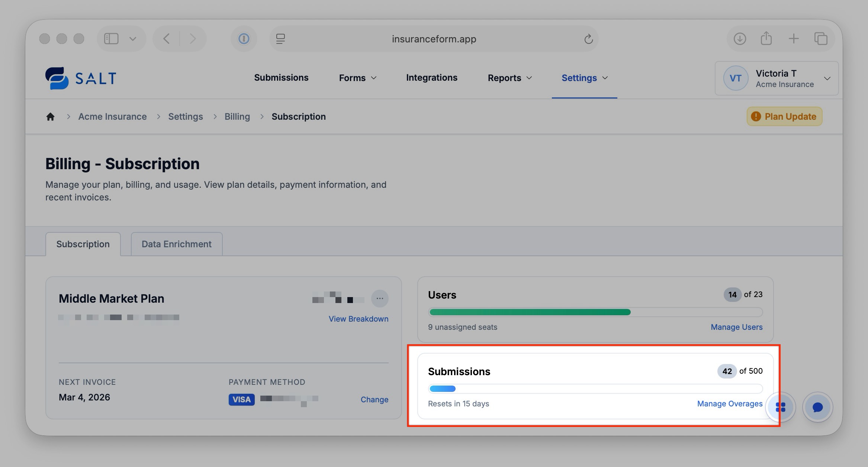
Task: Open a new browser tab
Action: [x=793, y=39]
